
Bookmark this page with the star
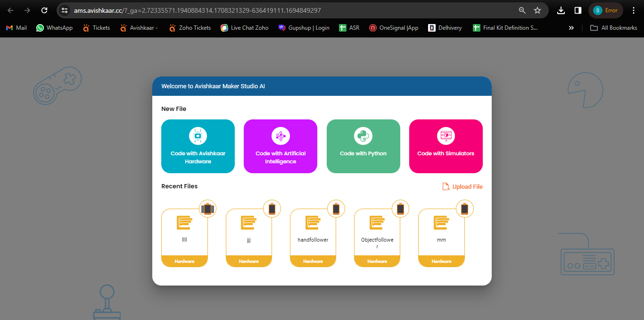pyautogui.click(x=537, y=10)
